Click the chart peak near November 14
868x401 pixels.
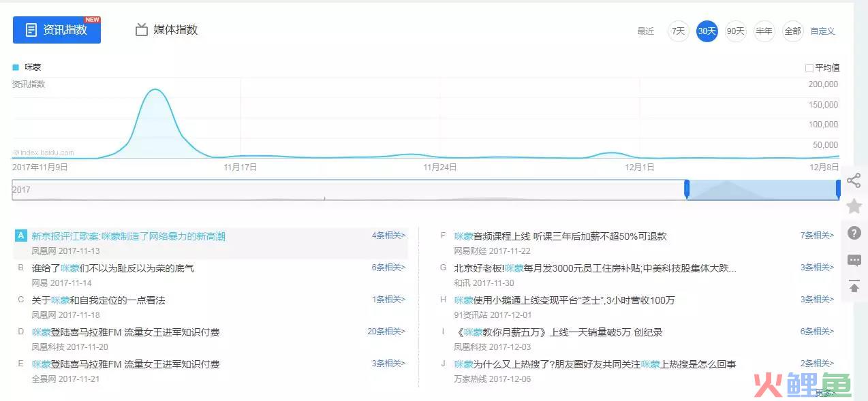click(x=155, y=90)
